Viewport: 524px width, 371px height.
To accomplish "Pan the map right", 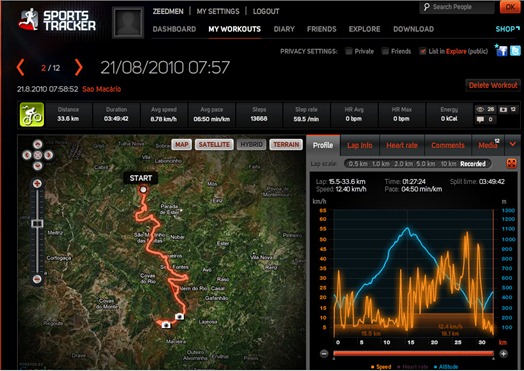I will [x=48, y=155].
